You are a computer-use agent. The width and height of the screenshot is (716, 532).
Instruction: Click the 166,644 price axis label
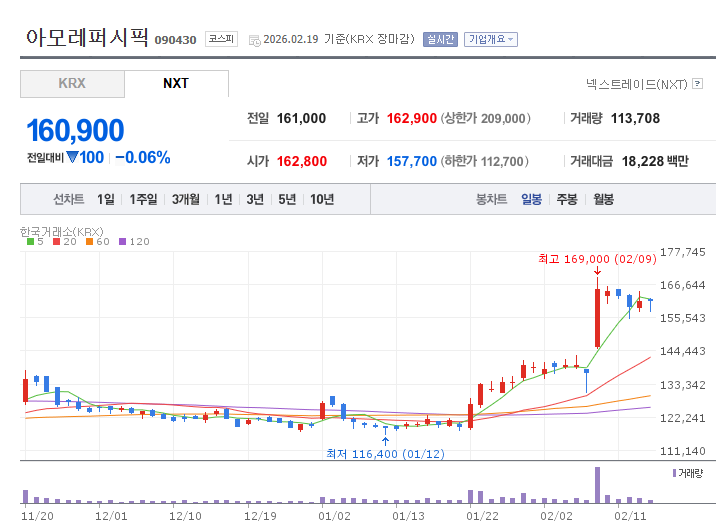[683, 285]
